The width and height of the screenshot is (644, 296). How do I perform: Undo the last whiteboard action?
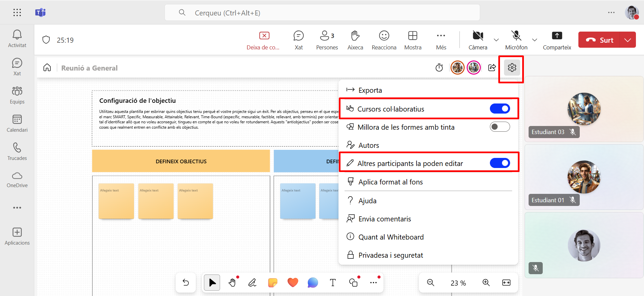pos(186,283)
